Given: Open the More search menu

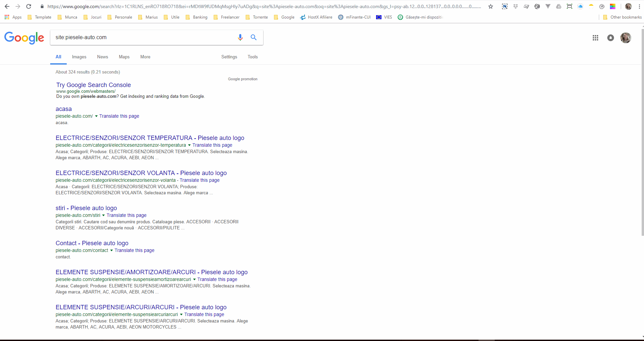Looking at the screenshot, I should pyautogui.click(x=145, y=57).
